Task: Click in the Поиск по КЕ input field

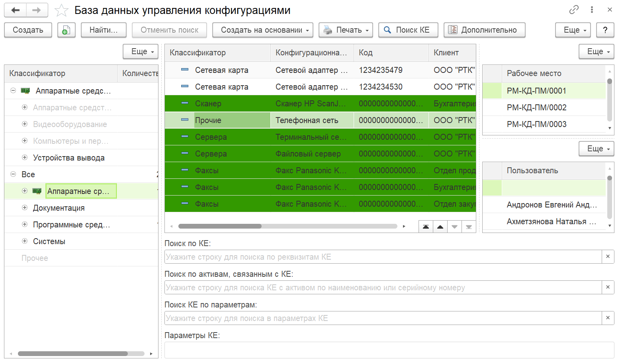Action: [383, 257]
